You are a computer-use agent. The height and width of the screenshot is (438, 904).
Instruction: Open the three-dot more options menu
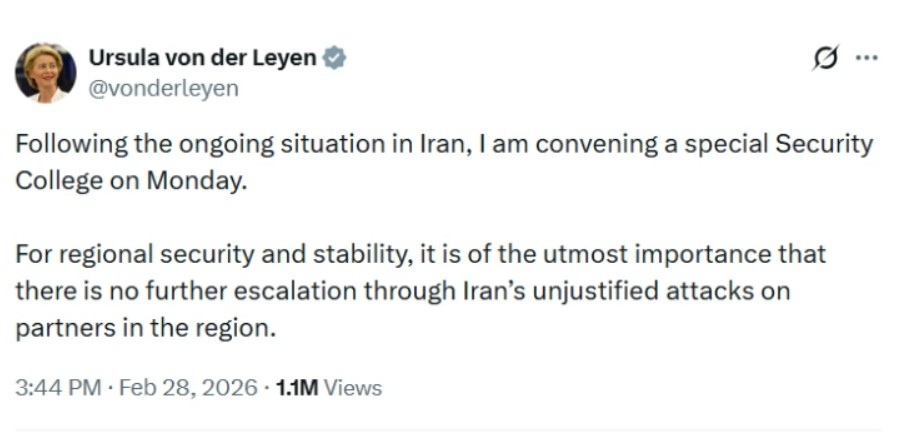tap(866, 58)
